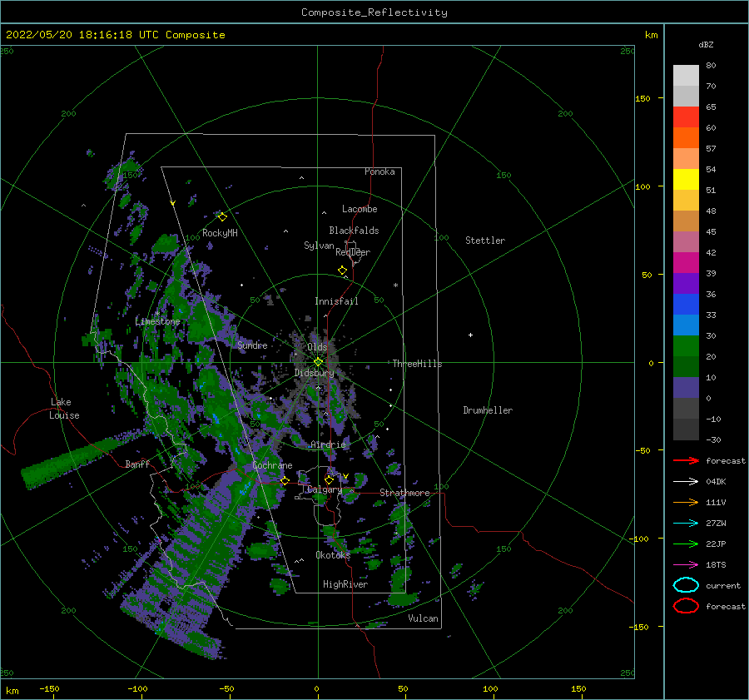Viewport: 749px width, 700px height.
Task: Select the indigo swatch between 10 and 0
Action: (686, 387)
